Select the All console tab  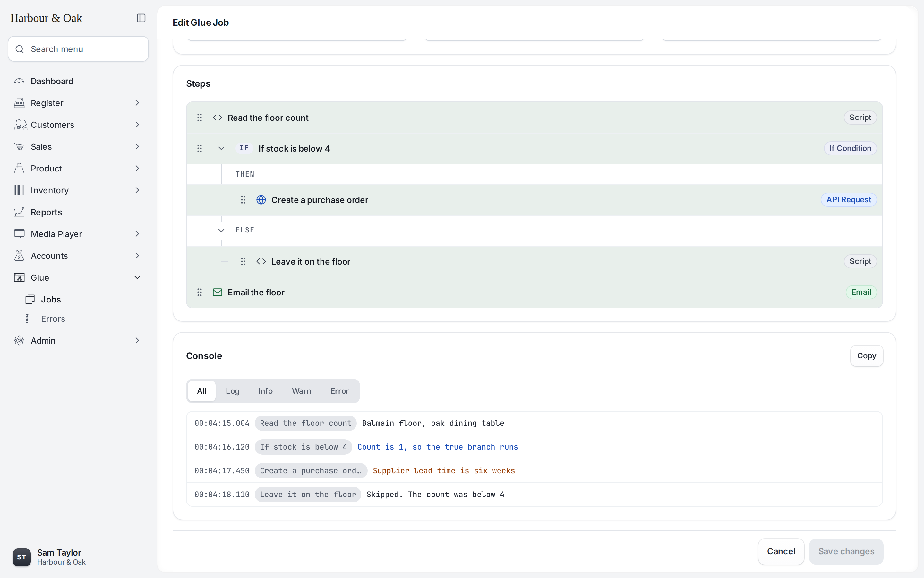click(x=201, y=391)
